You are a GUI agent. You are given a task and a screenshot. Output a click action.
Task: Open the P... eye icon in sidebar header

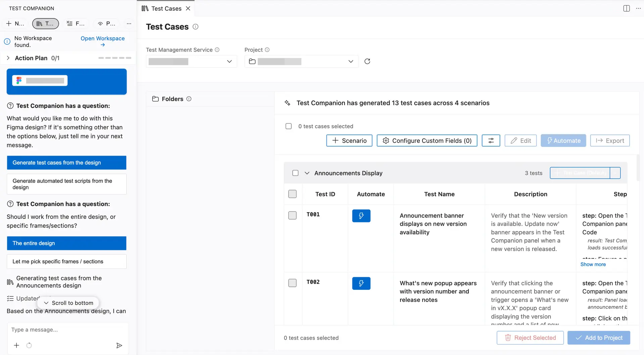[x=106, y=23]
